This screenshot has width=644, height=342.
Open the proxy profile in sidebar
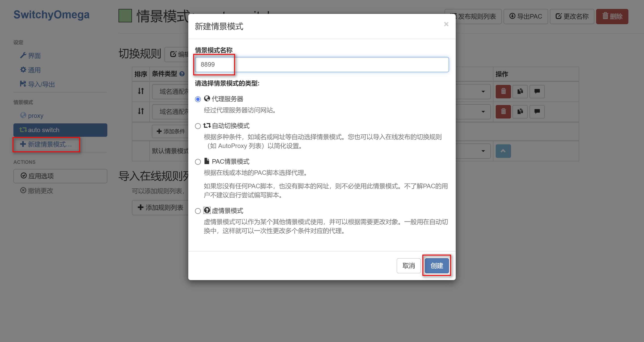click(x=36, y=116)
